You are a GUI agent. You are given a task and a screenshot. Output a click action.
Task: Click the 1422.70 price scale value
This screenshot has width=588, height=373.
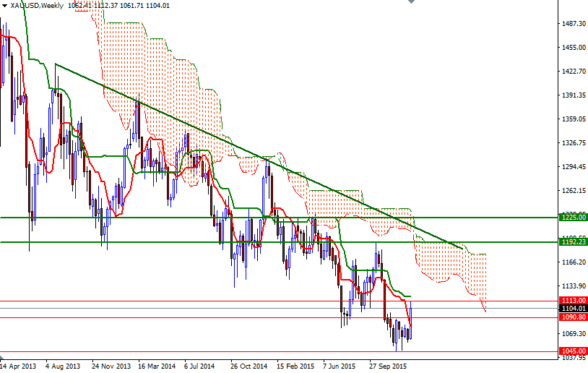574,71
